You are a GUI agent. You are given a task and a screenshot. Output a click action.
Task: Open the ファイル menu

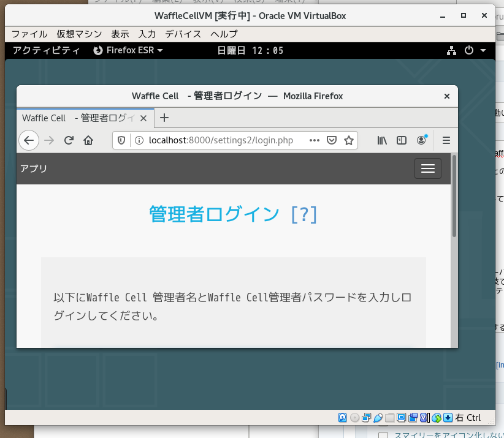point(29,34)
